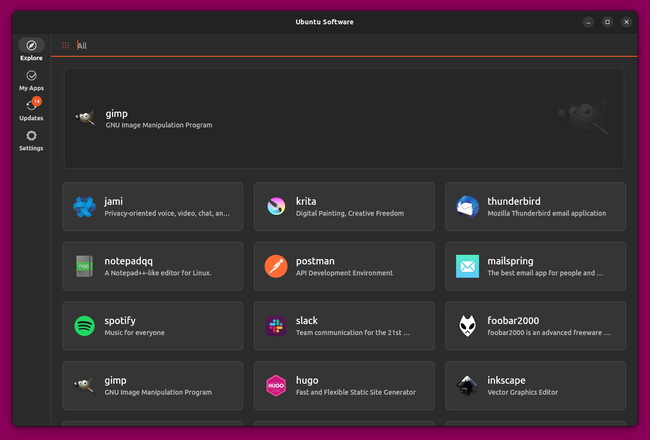The height and width of the screenshot is (440, 650).
Task: Click the postman app icon
Action: click(x=276, y=266)
